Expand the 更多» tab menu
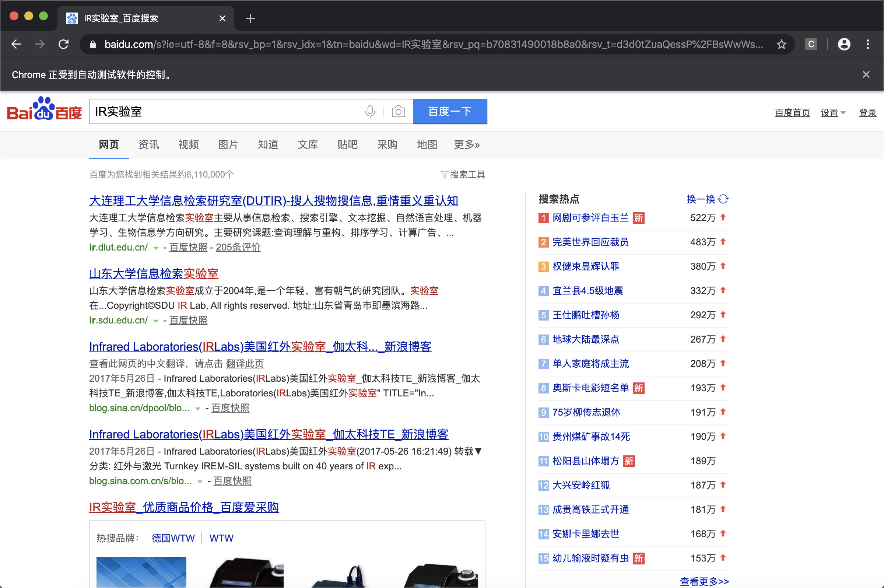The image size is (884, 588). (466, 145)
